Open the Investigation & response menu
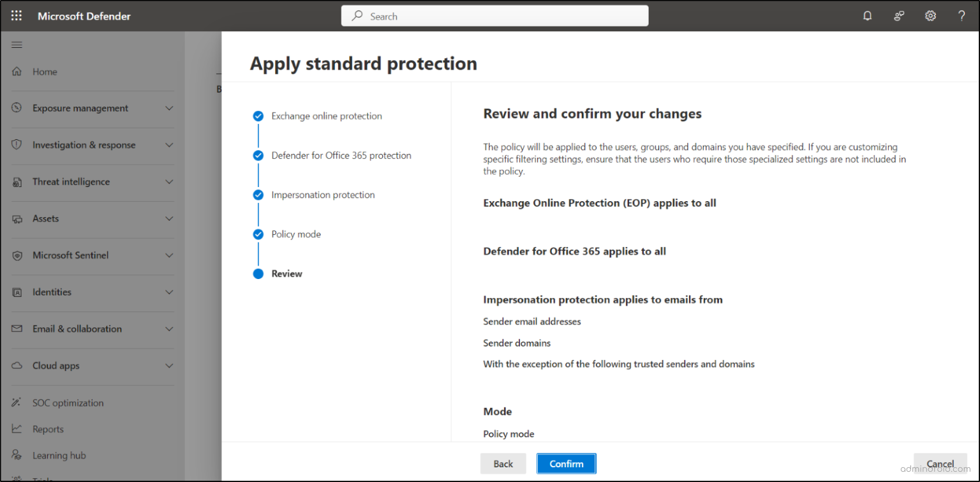 (x=169, y=145)
